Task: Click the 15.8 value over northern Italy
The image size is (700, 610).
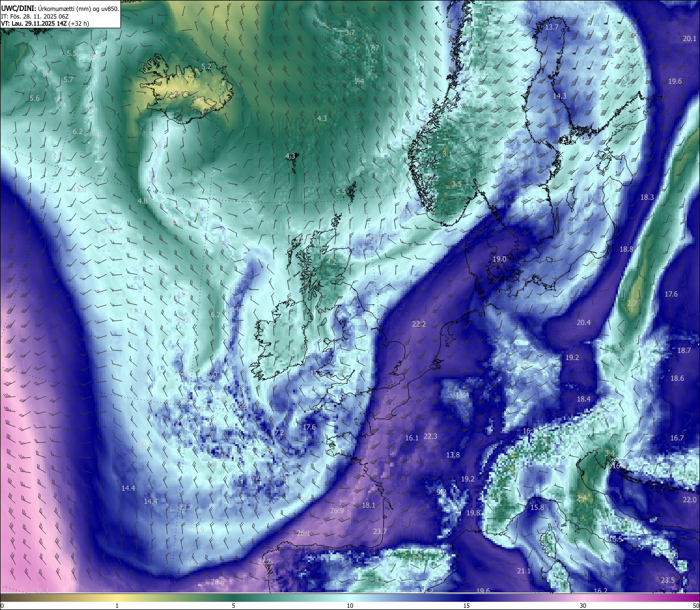Action: (x=537, y=507)
